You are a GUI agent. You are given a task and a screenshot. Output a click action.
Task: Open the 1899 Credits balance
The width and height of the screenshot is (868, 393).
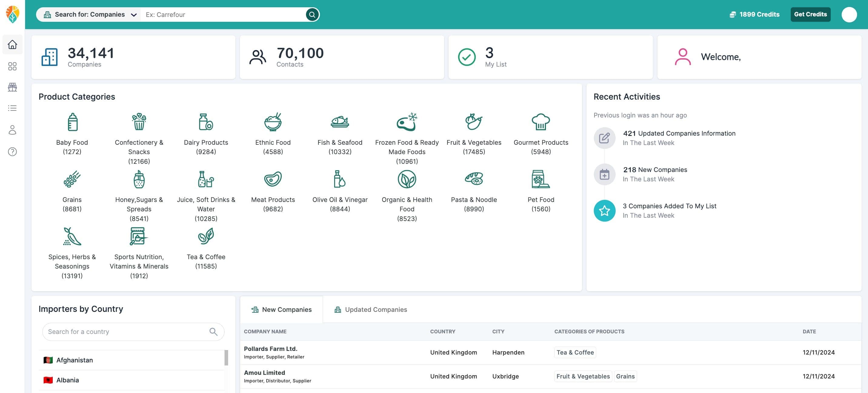click(x=754, y=15)
